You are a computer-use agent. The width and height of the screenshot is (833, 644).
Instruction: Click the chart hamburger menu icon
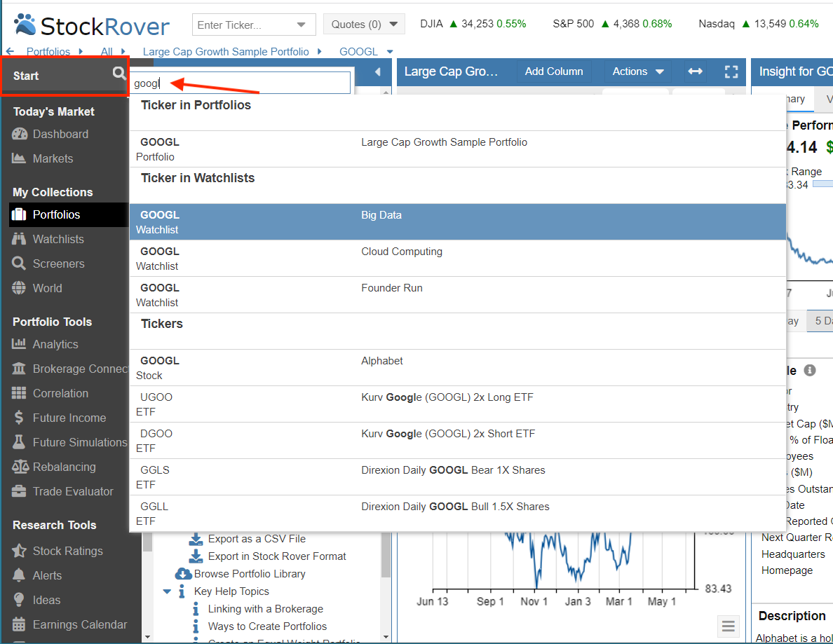[x=729, y=626]
